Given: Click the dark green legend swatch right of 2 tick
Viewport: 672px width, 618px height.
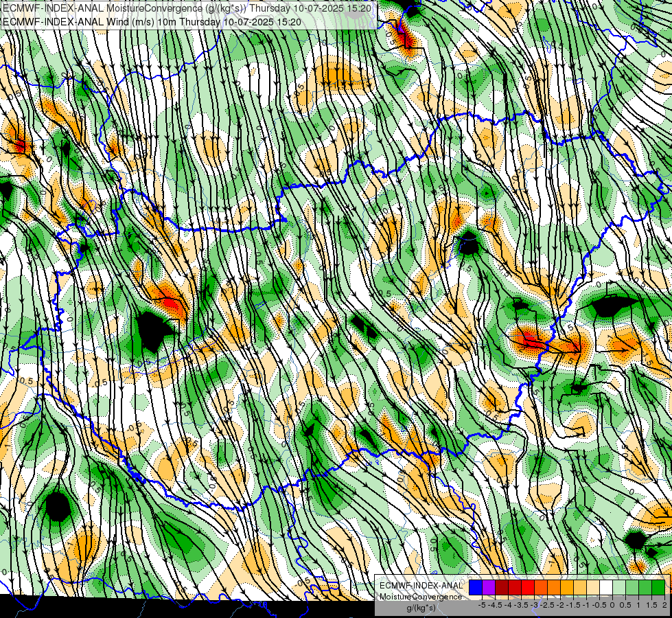Looking at the screenshot, I should coord(658,588).
